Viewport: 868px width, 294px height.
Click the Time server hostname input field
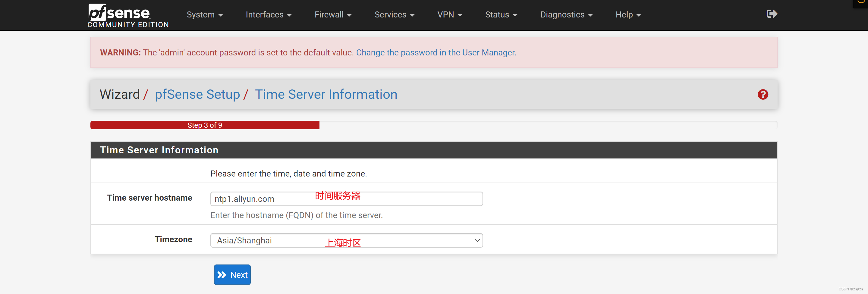(x=346, y=199)
